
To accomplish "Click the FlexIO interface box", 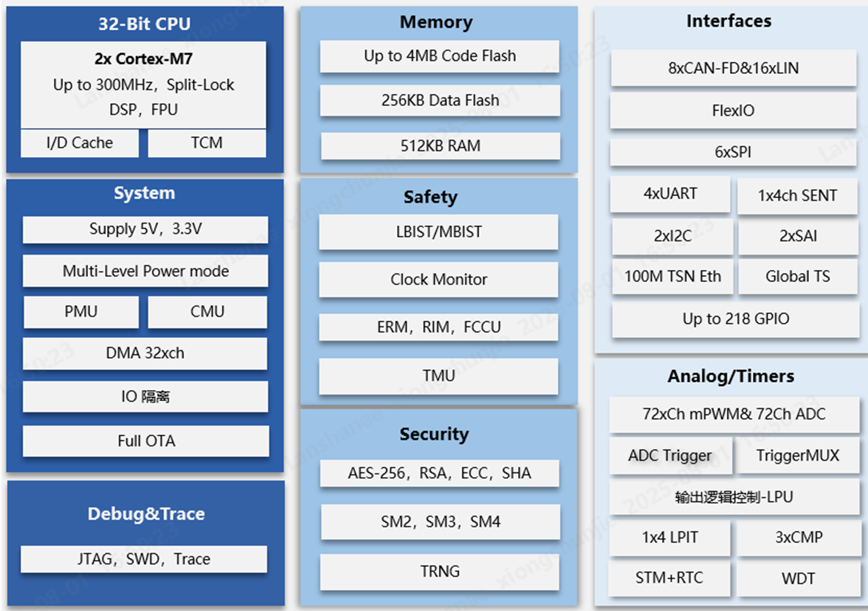I will pos(733,111).
